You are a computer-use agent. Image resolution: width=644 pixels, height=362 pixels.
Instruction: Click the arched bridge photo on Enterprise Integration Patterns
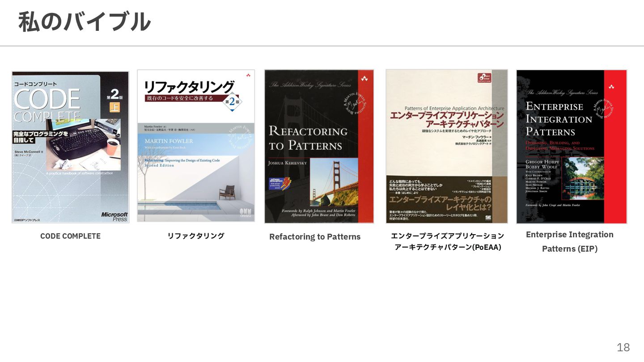tap(583, 178)
